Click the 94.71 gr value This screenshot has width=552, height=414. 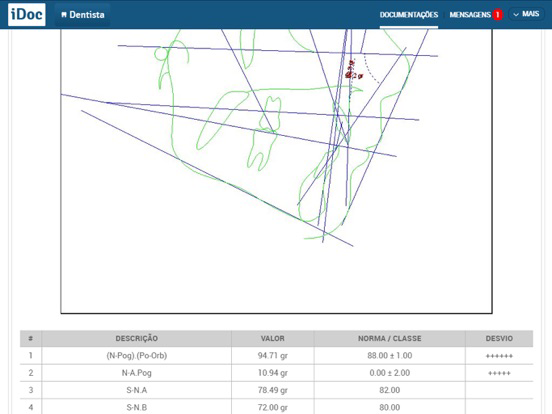272,356
